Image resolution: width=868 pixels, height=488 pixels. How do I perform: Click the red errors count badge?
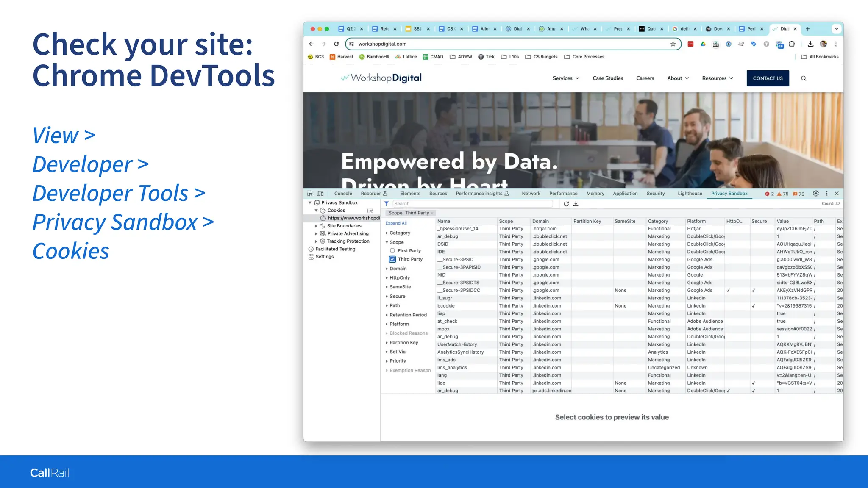click(x=769, y=194)
